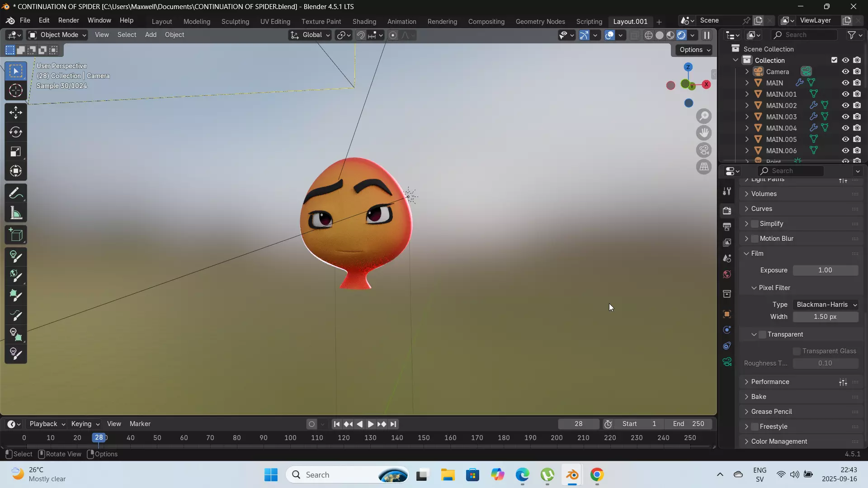Open the Object Constraints properties tab icon
This screenshot has height=488, width=868.
727,346
